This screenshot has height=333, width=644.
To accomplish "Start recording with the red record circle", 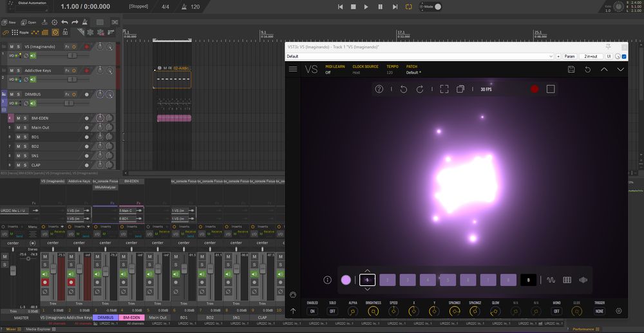I will pyautogui.click(x=534, y=89).
